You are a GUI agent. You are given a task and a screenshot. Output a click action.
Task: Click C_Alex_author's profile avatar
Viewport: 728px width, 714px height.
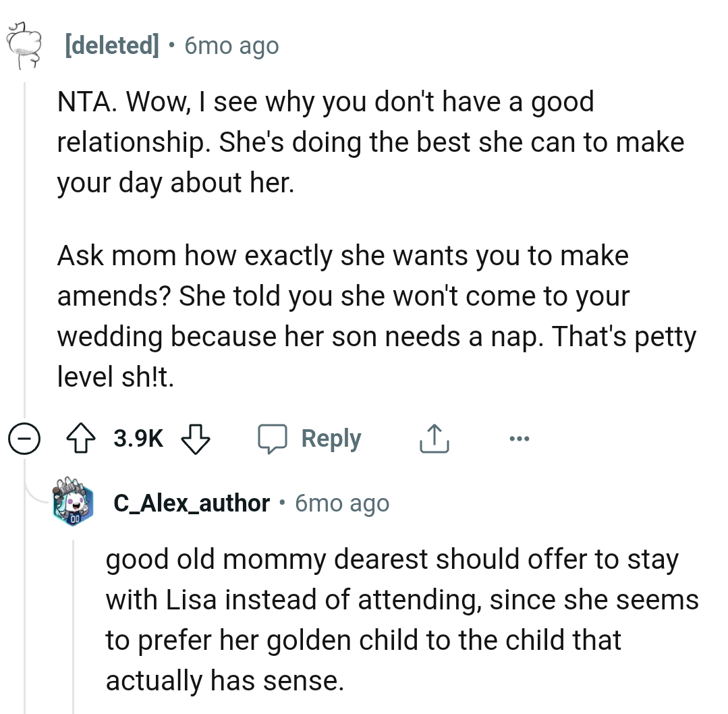(73, 503)
